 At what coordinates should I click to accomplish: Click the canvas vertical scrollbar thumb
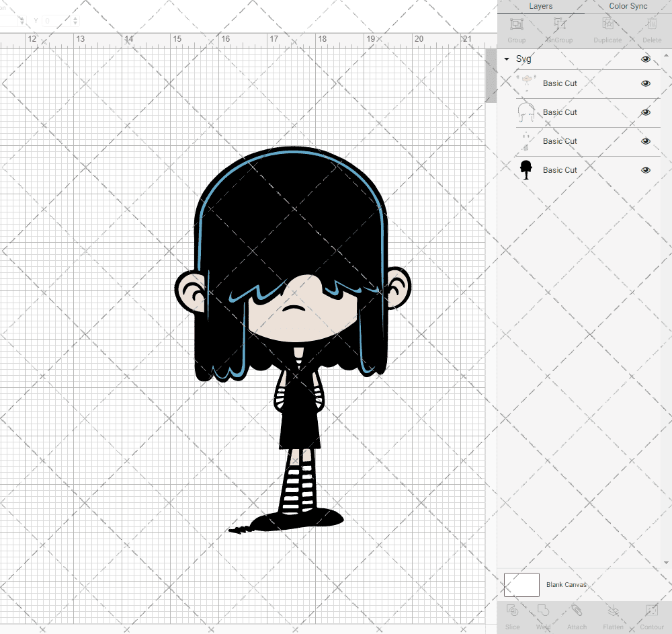491,75
